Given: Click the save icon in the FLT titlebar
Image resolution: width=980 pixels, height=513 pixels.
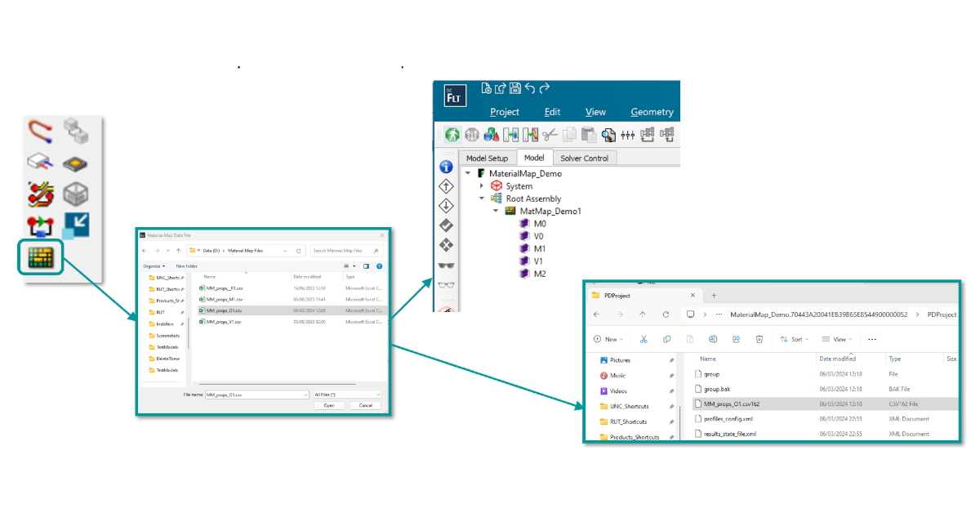Looking at the screenshot, I should [x=514, y=88].
